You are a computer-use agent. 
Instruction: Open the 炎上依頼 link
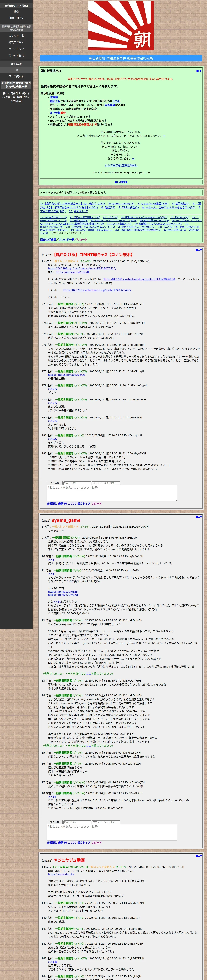click(55, 113)
